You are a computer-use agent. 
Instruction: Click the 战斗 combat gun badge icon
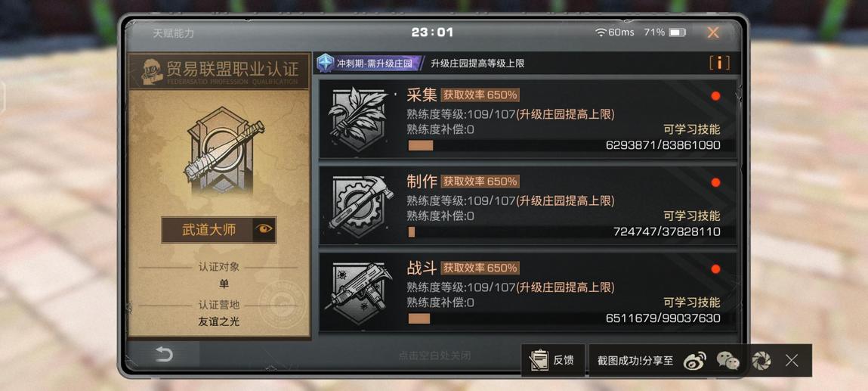[x=360, y=292]
